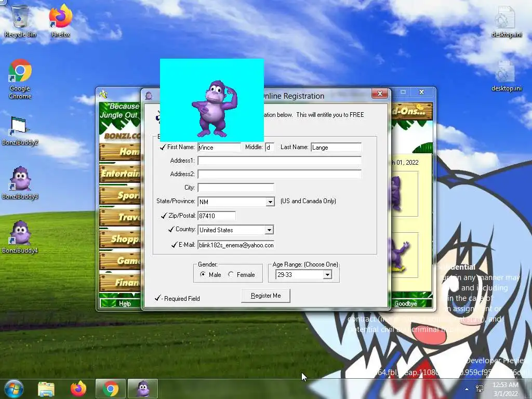532x399 pixels.
Task: Click the taskbar clock showing 12:53 AM
Action: click(x=505, y=389)
